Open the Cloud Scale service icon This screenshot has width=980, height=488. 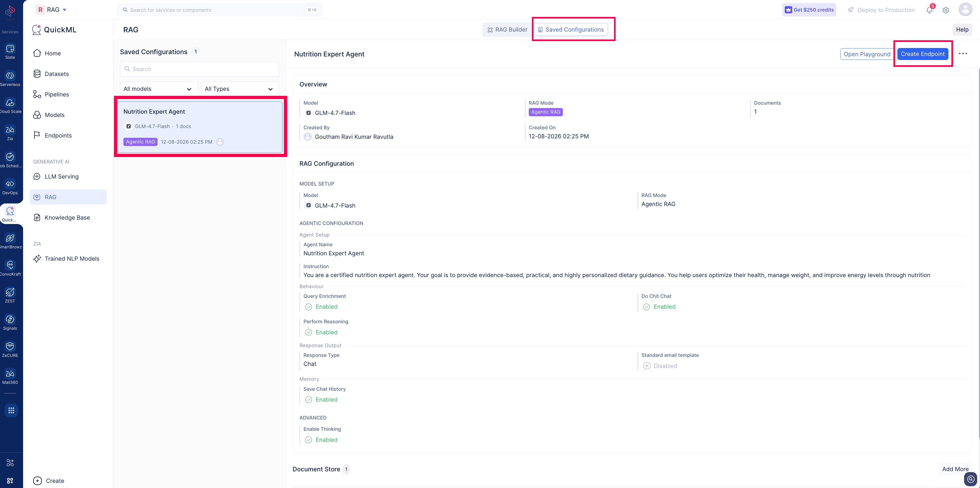[10, 103]
